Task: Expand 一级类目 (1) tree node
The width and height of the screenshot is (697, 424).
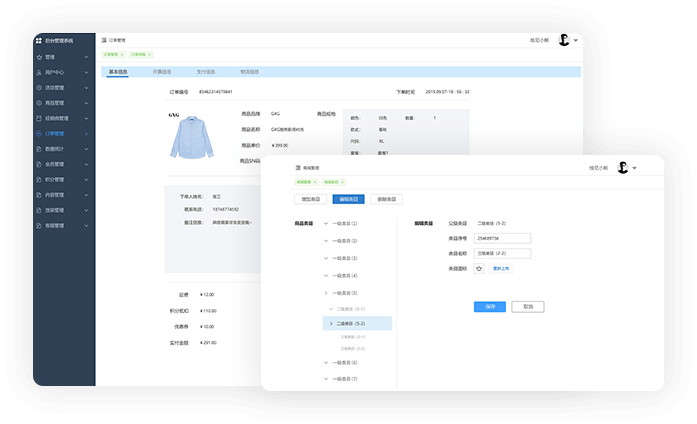Action: [325, 224]
